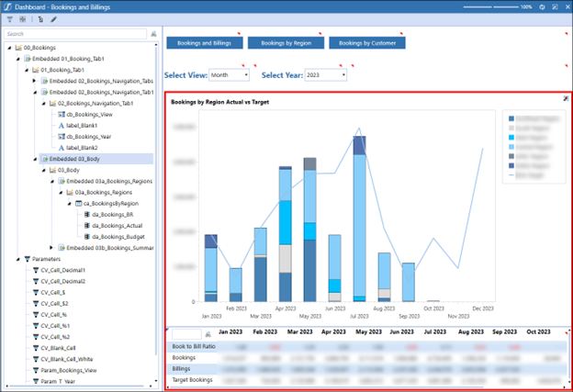The height and width of the screenshot is (392, 573).
Task: Expand the Embedded 03b_Bookings_Summary node
Action: (x=51, y=248)
